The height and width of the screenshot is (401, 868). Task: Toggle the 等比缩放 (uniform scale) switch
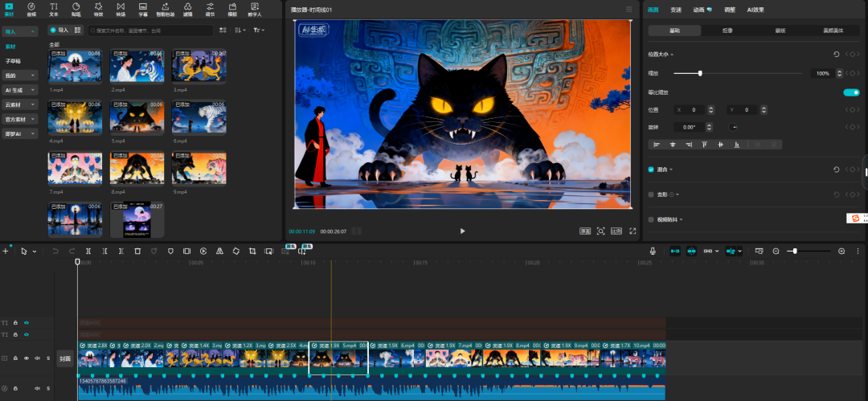[850, 92]
